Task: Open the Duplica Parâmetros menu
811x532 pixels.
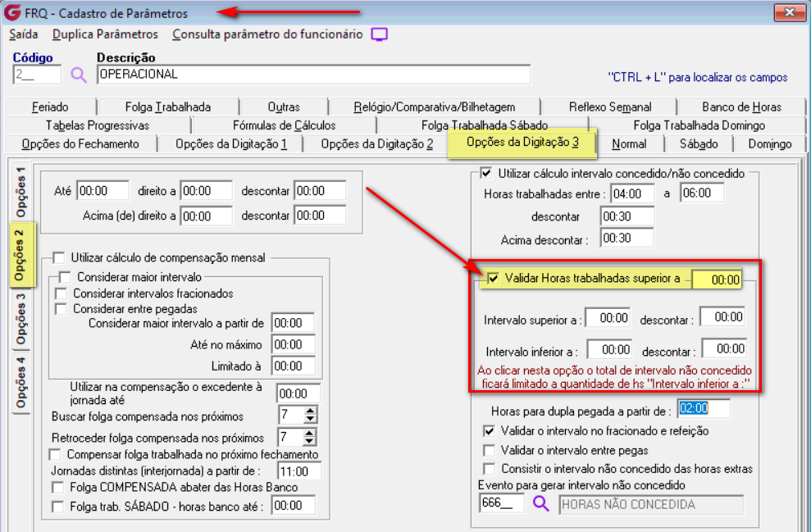Action: 105,34
